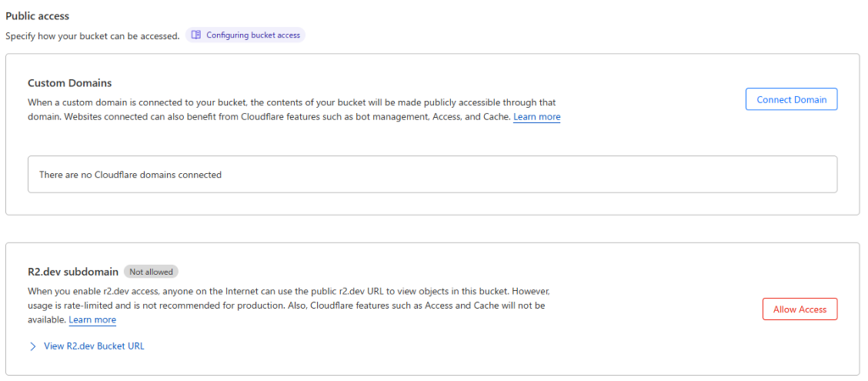Click the Connect Domain button
The image size is (868, 381).
791,99
